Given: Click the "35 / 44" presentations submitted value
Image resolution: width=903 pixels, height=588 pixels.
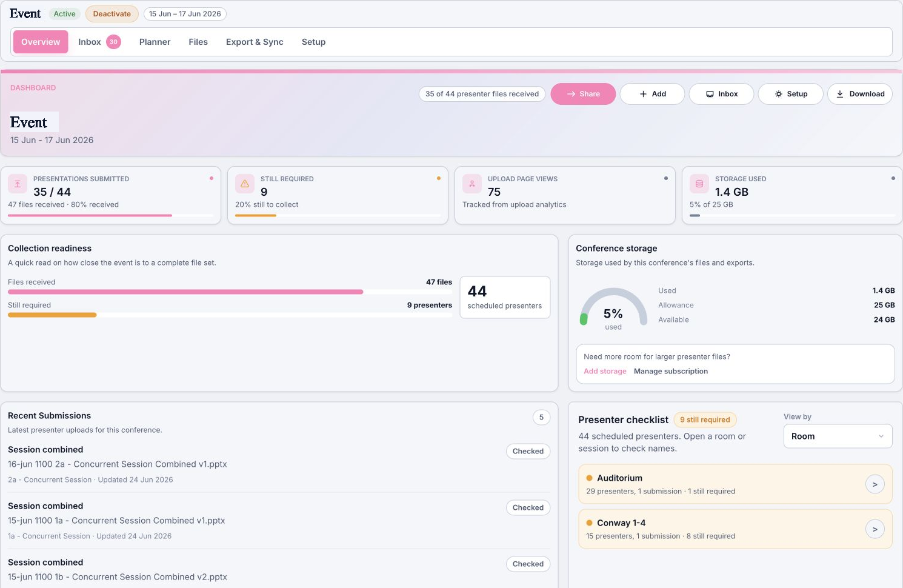Looking at the screenshot, I should click(x=52, y=192).
